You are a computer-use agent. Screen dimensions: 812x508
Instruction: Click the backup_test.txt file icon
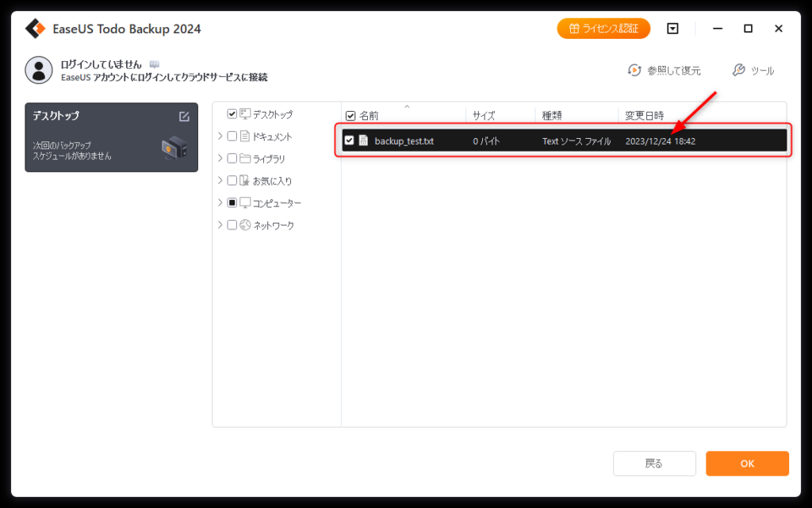(363, 141)
